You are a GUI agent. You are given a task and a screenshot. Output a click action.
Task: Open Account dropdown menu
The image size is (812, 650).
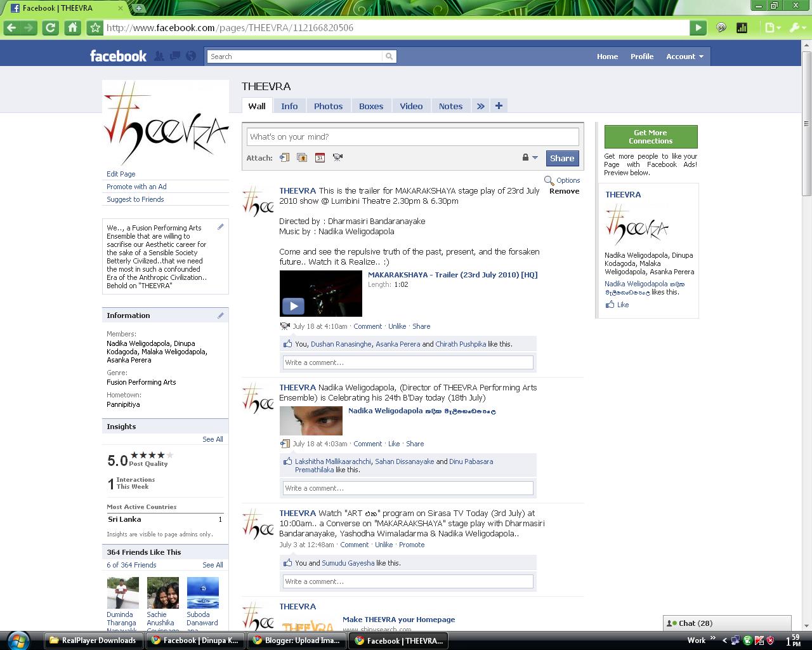pyautogui.click(x=684, y=56)
